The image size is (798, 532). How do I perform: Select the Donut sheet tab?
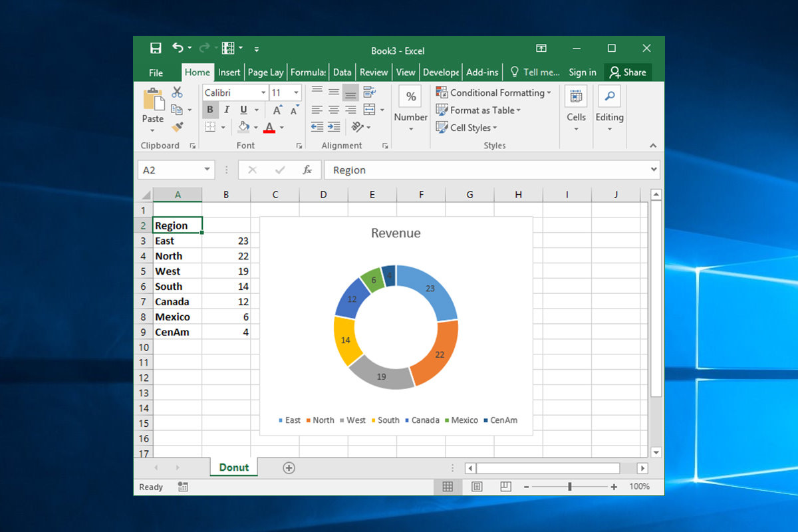pos(233,467)
